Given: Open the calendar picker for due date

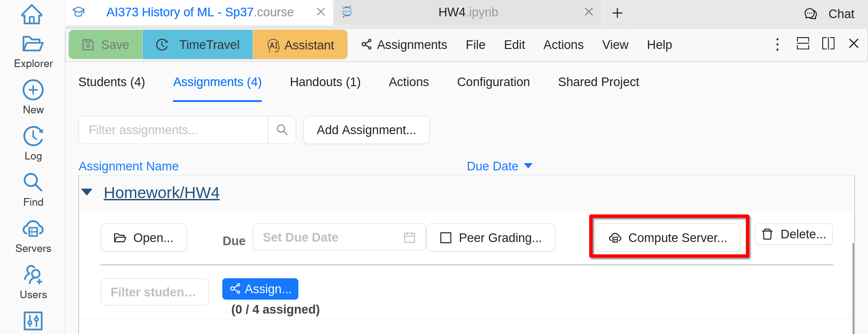Looking at the screenshot, I should 409,237.
